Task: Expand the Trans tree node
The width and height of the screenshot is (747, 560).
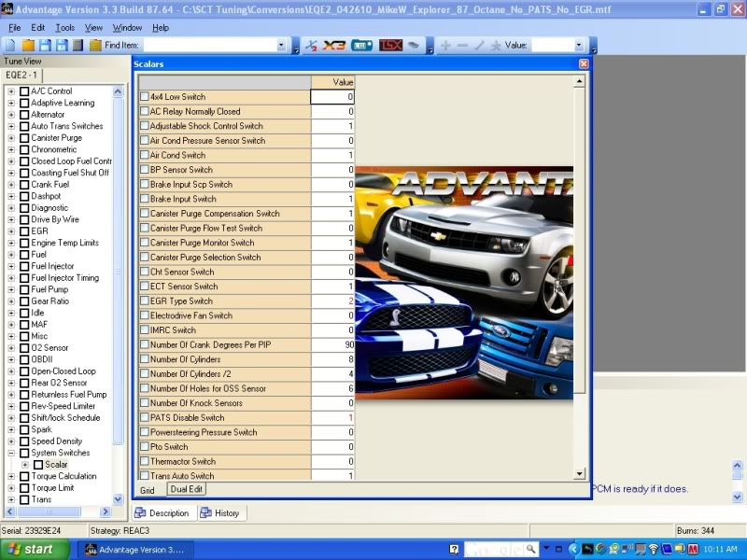Action: [x=11, y=499]
